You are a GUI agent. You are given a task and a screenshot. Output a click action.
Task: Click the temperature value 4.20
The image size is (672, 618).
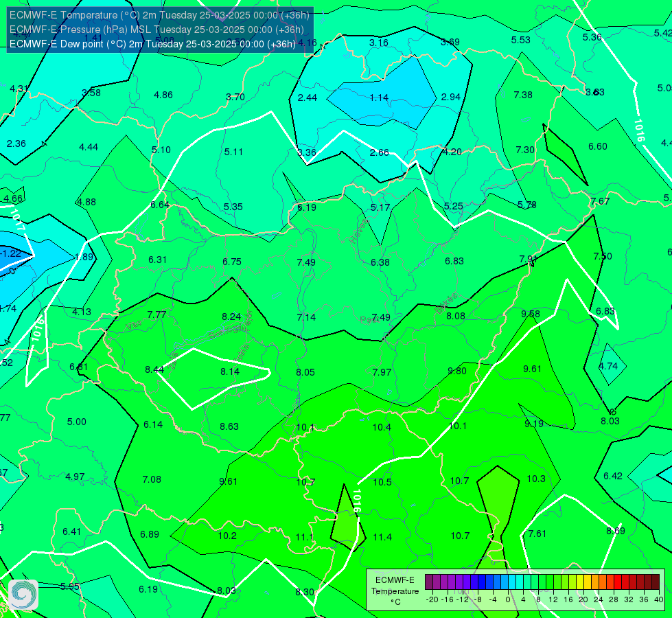point(452,152)
